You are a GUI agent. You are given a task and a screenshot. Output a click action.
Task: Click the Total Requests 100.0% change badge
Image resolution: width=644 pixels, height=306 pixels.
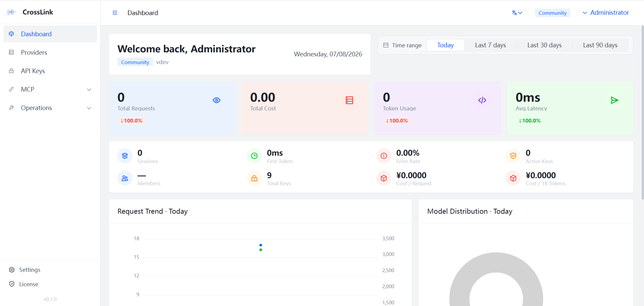(131, 120)
